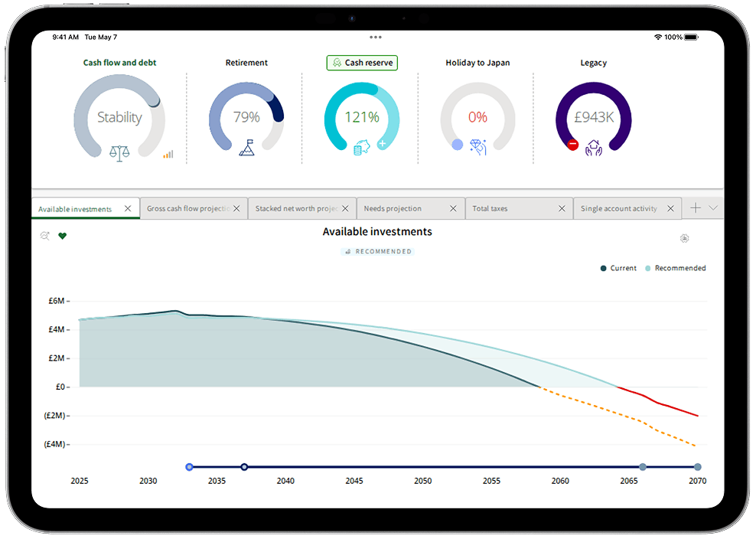Screen dimensions: 756x539
Task: Click the three dots at screen top
Action: (376, 38)
